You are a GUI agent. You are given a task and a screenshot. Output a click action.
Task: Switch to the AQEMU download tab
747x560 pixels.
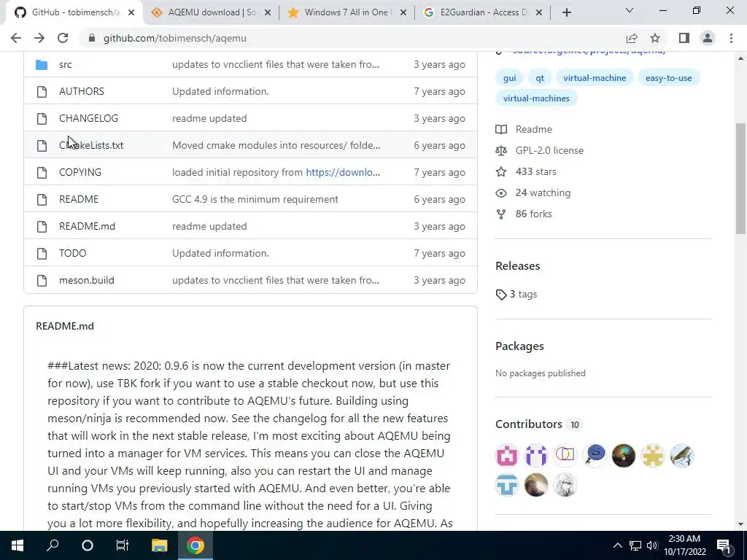coord(212,12)
